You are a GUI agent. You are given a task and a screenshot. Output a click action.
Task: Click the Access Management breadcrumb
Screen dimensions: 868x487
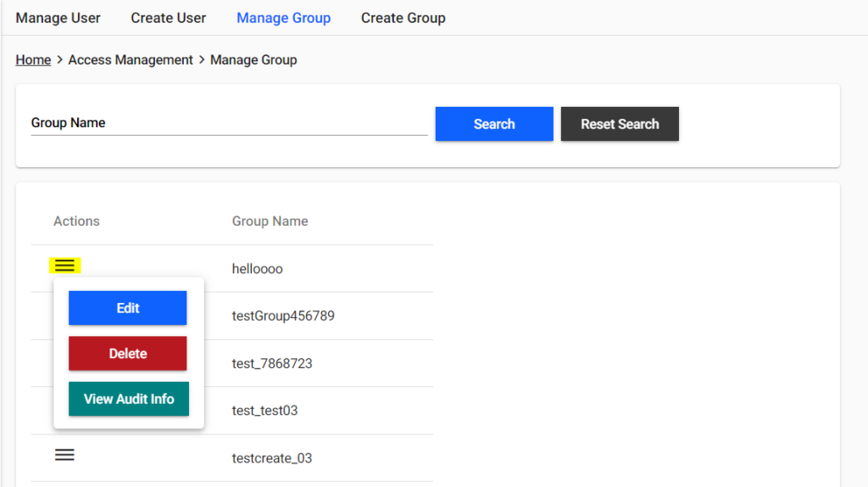(131, 59)
